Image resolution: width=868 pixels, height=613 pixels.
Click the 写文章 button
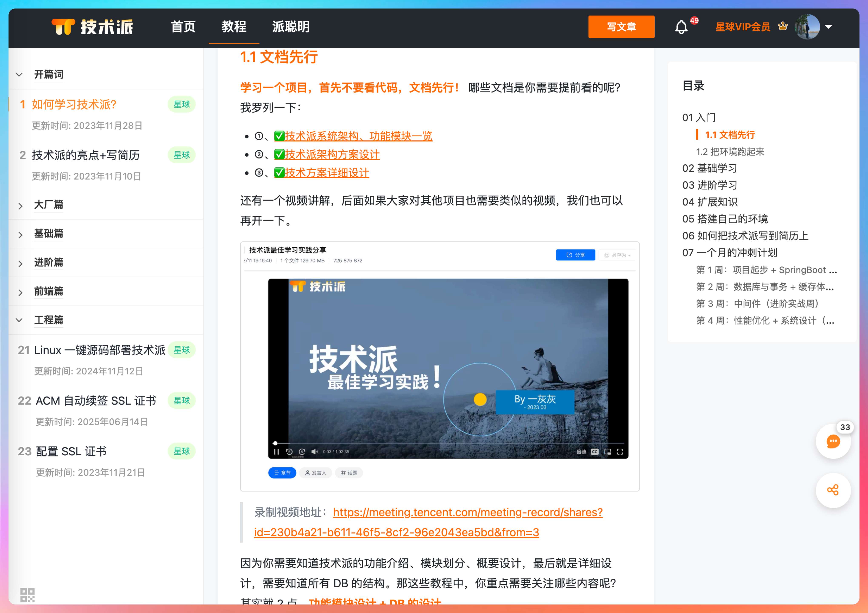click(x=621, y=27)
